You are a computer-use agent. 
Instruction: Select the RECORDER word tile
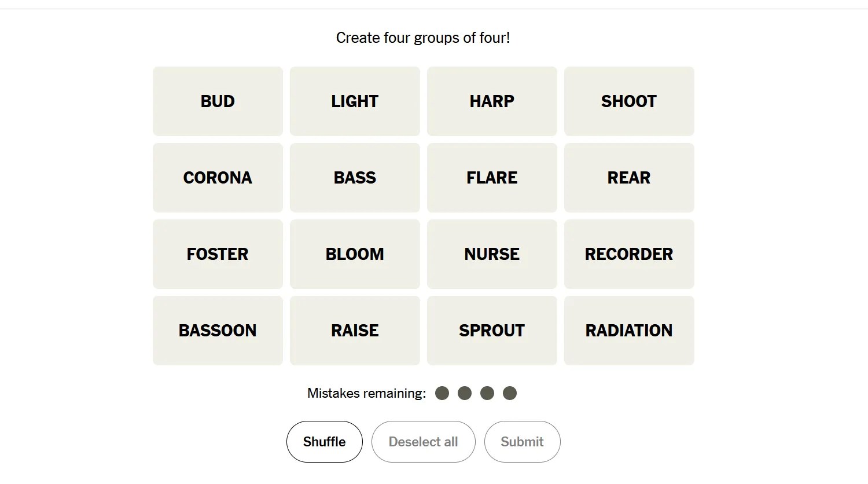click(629, 254)
